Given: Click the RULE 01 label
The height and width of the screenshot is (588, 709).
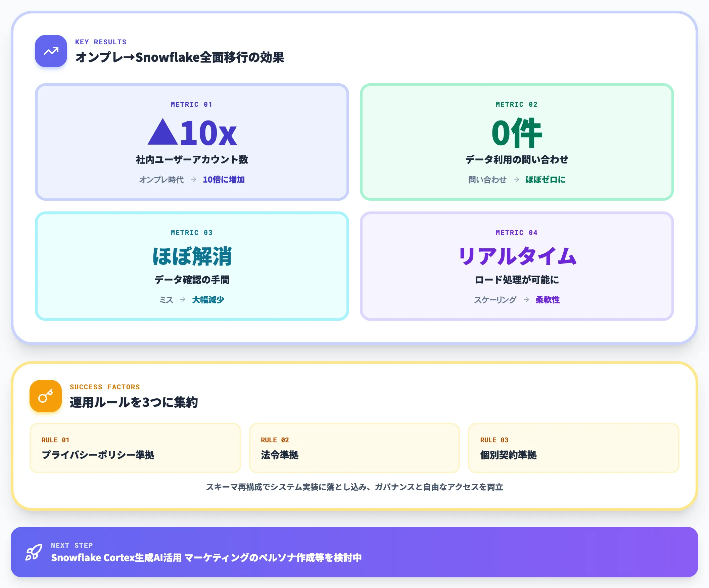Looking at the screenshot, I should [55, 440].
